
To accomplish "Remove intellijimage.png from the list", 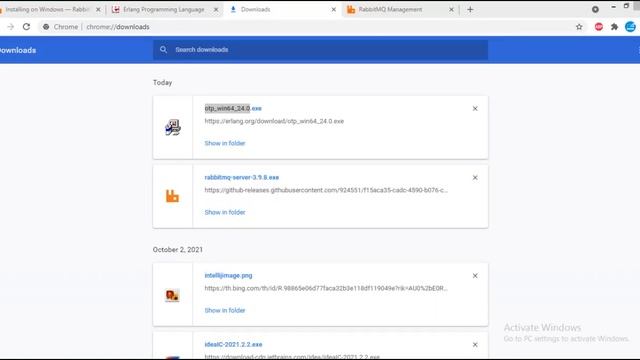I will [475, 276].
